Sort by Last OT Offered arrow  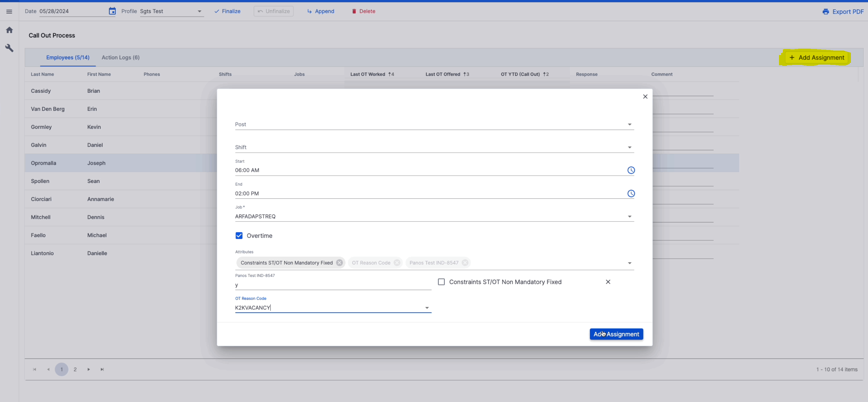coord(465,75)
